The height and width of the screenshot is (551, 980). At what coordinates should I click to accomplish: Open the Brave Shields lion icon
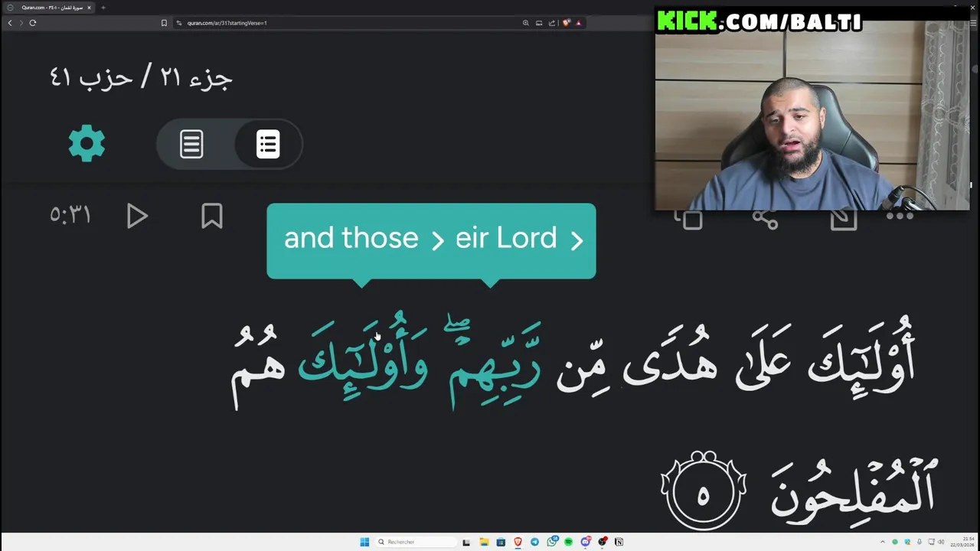[566, 23]
